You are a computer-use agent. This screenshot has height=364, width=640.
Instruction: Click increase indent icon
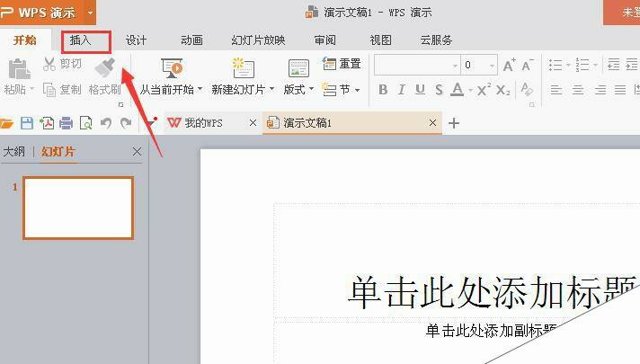632,65
